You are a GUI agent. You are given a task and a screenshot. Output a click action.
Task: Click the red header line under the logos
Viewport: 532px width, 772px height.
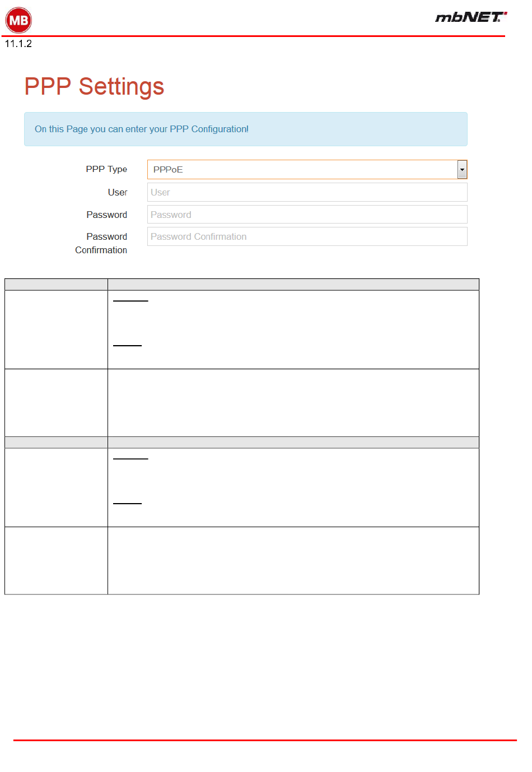tap(255, 36)
